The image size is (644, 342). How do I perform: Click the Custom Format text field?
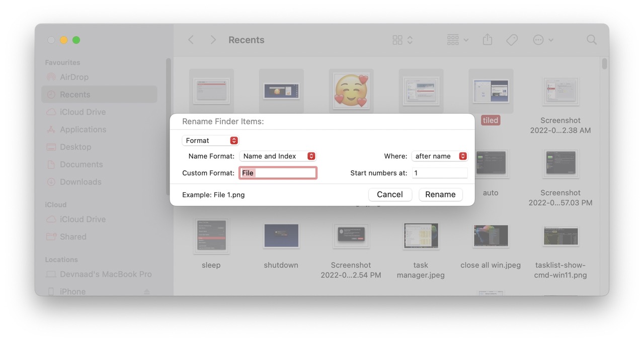tap(278, 173)
